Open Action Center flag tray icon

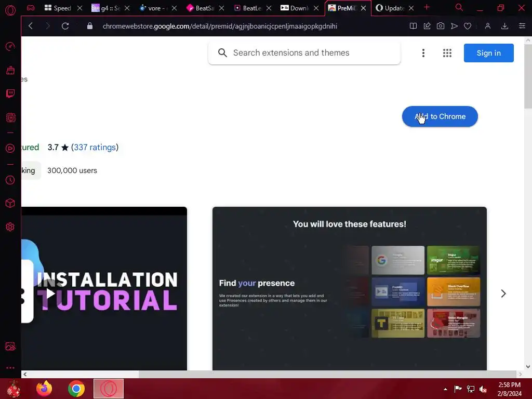[x=458, y=389]
